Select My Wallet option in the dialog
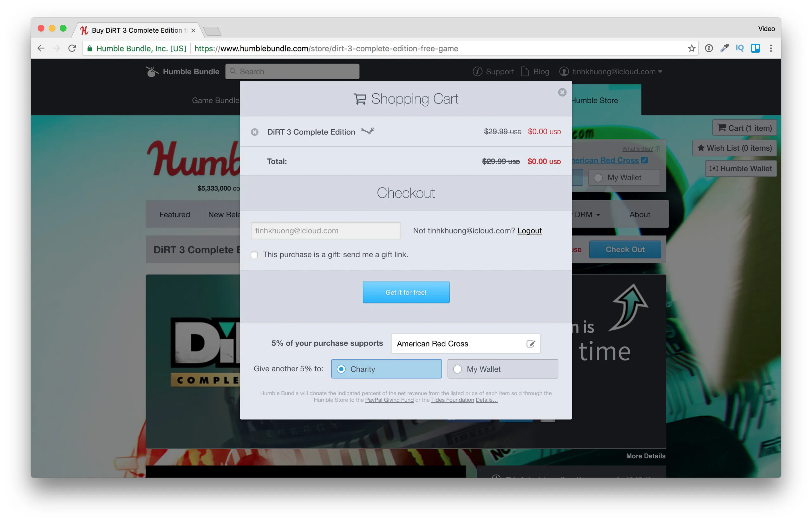The image size is (812, 522). 503,369
